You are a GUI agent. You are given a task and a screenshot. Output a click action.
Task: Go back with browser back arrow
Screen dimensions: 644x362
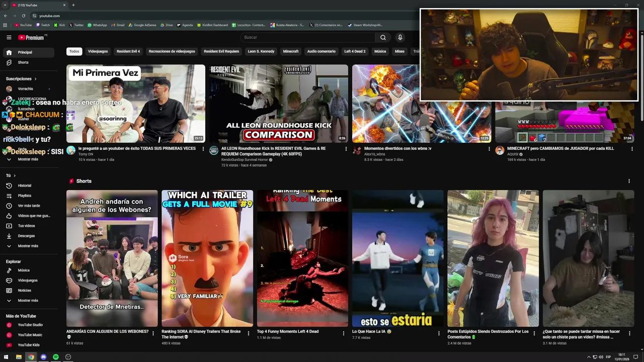tap(6, 16)
